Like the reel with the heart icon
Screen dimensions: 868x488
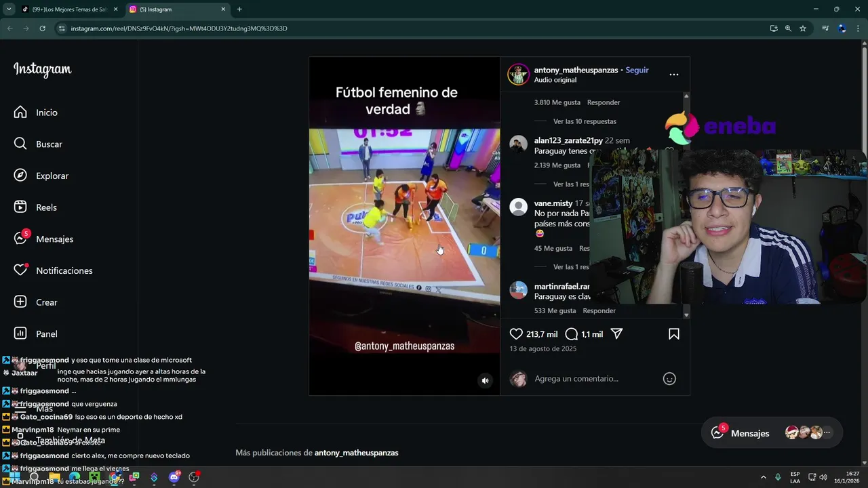click(516, 333)
